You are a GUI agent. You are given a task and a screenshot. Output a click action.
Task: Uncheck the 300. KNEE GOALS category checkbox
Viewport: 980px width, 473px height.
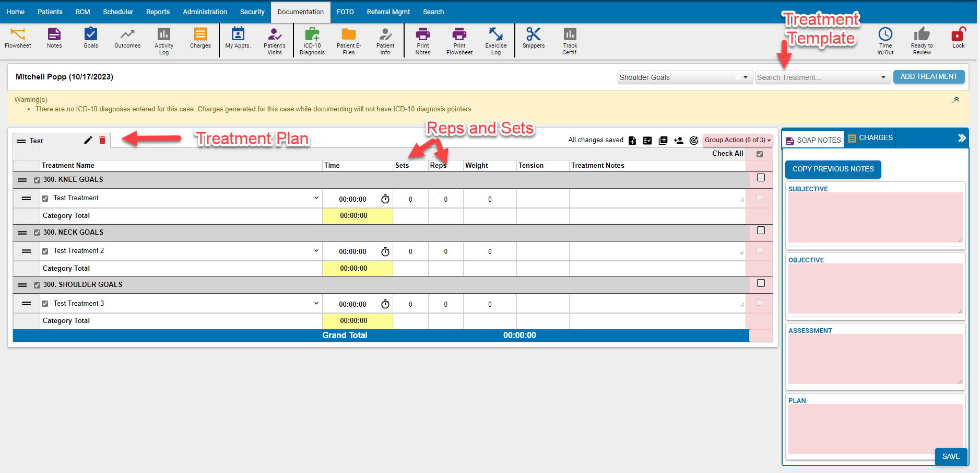(37, 180)
